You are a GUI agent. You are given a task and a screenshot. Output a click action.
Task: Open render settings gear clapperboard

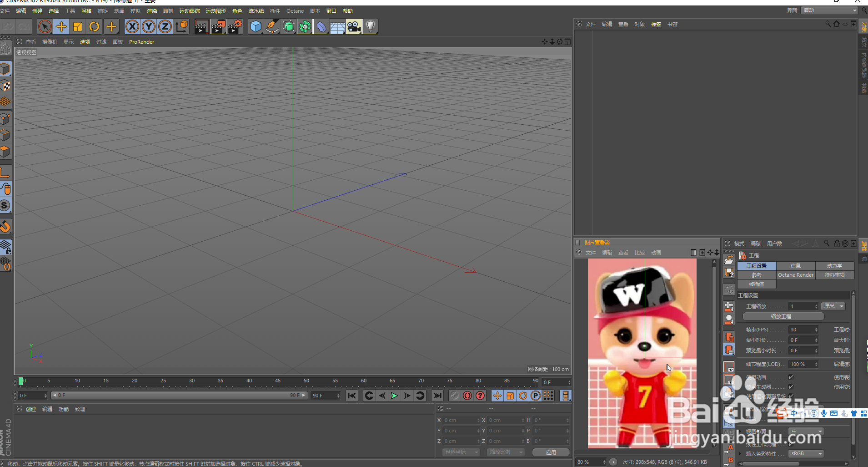[x=235, y=27]
